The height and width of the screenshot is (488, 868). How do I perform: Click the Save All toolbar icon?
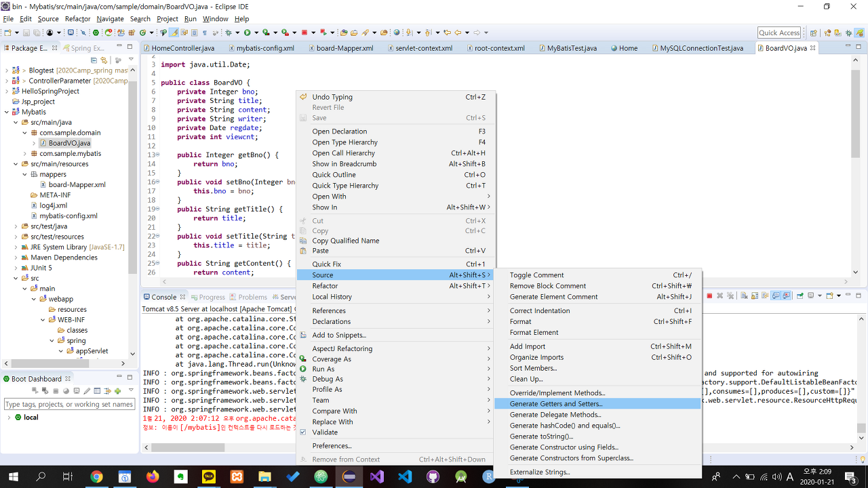coord(36,33)
